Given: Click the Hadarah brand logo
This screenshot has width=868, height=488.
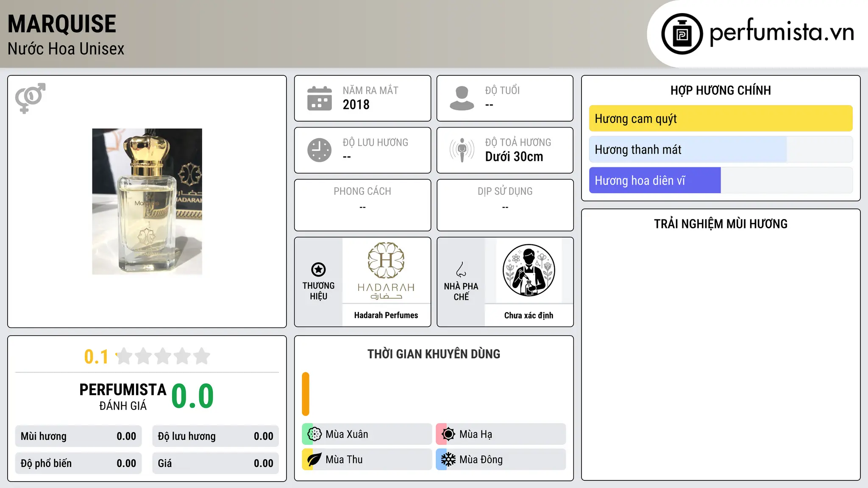Looking at the screenshot, I should coord(386,271).
